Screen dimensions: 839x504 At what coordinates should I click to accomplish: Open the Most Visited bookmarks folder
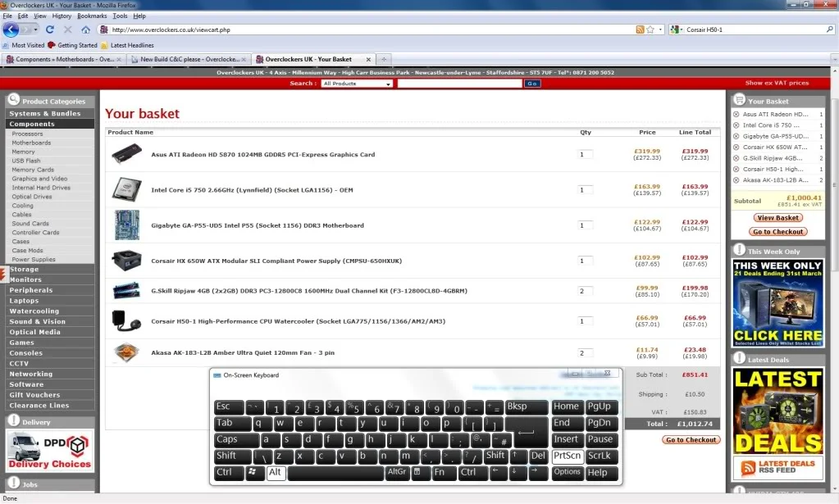(x=24, y=45)
